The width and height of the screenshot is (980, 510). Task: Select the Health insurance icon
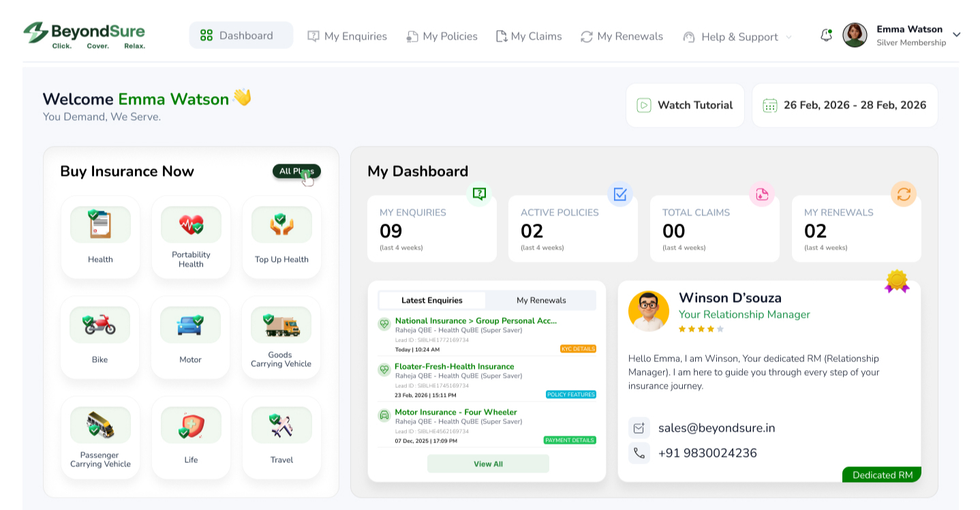(x=100, y=224)
